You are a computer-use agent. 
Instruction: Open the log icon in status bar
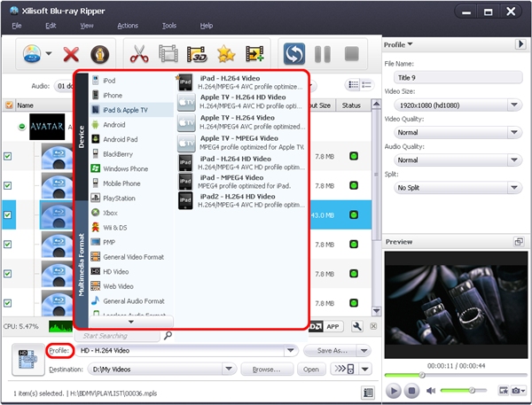(368, 393)
